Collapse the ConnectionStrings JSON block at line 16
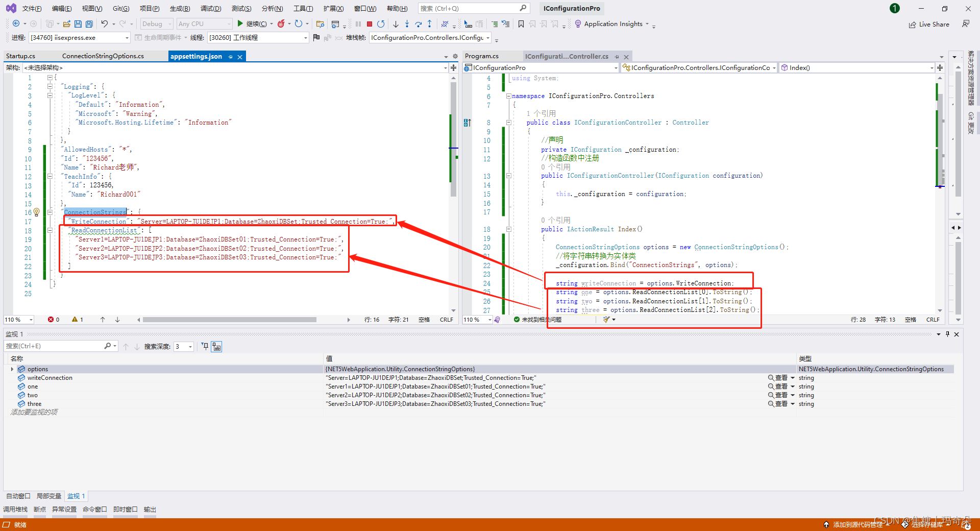 (x=50, y=212)
